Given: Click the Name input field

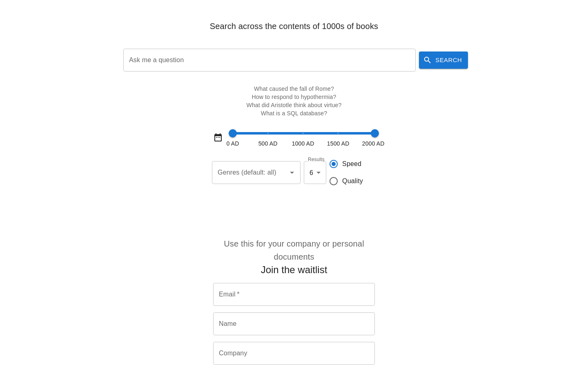Looking at the screenshot, I should [294, 324].
